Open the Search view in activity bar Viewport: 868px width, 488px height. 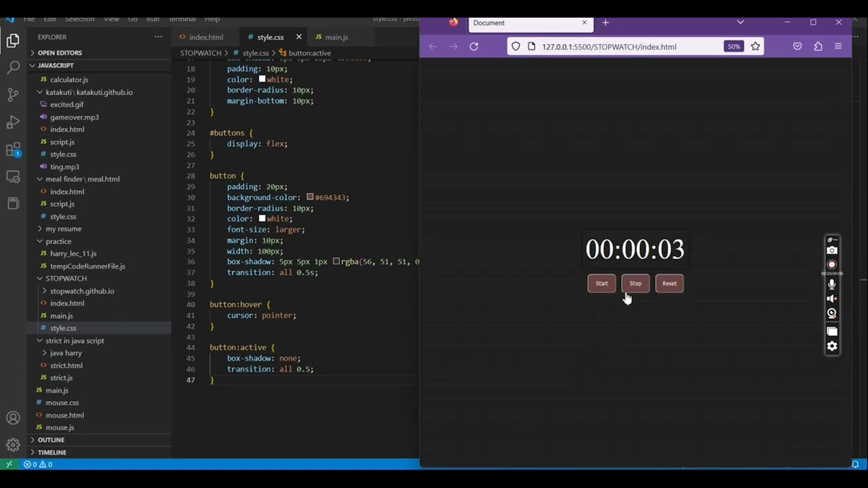point(13,67)
